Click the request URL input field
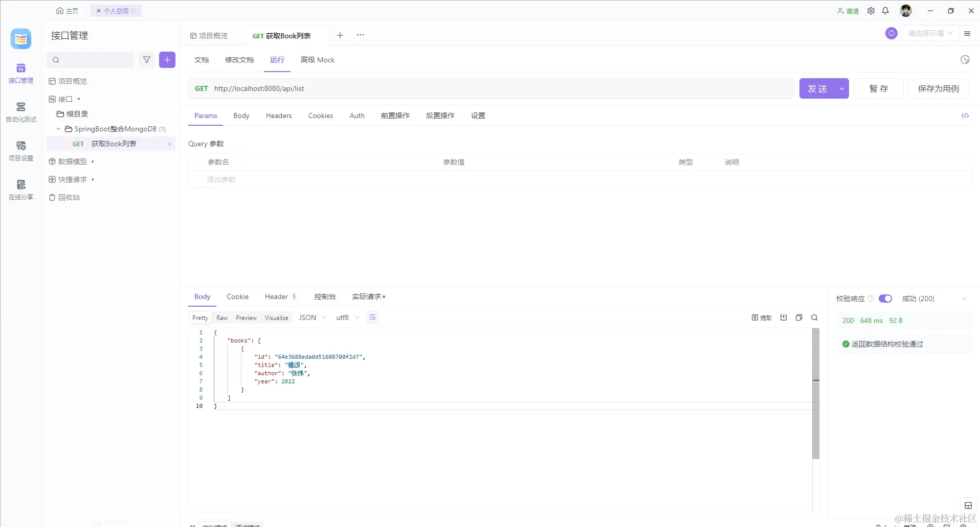Screen dimensions: 980x527 pos(491,88)
